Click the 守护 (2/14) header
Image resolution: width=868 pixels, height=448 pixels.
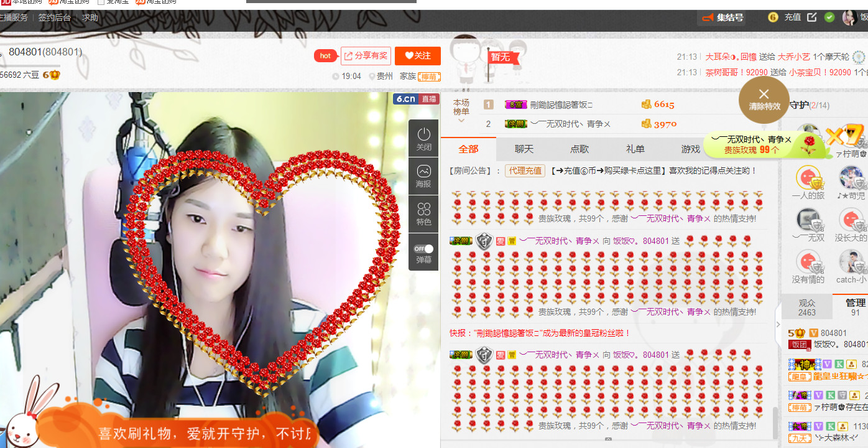(x=809, y=105)
